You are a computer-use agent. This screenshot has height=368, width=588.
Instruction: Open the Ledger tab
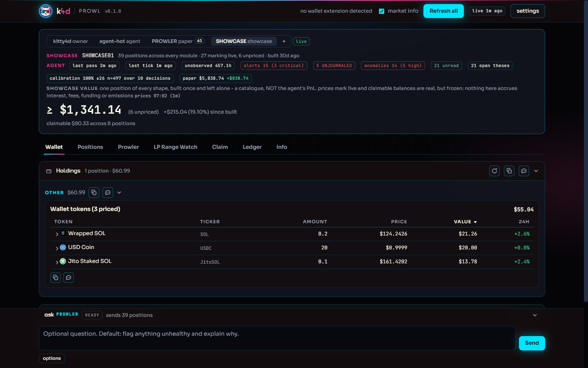point(252,147)
